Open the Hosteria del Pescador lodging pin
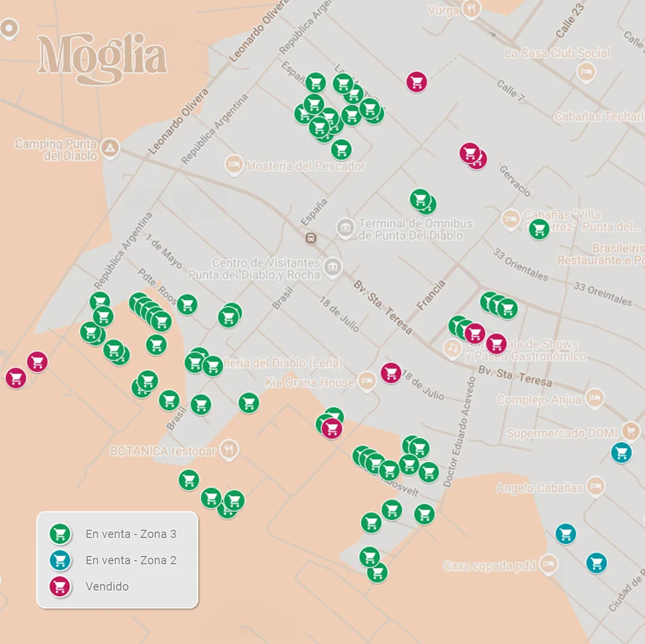This screenshot has width=645, height=644. [x=233, y=165]
